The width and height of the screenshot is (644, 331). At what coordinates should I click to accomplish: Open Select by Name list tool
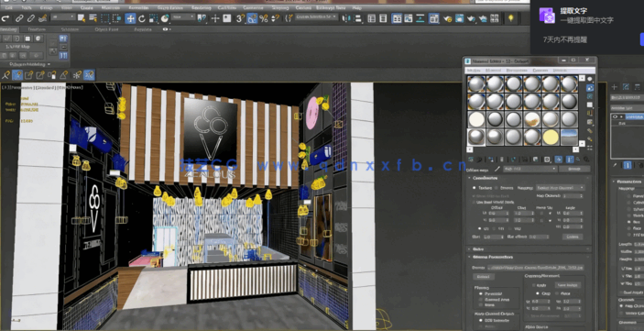click(93, 18)
